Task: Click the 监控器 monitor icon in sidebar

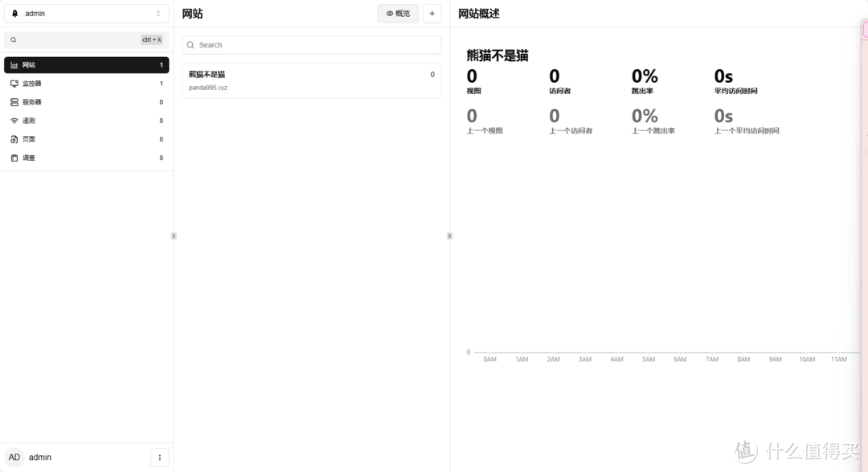Action: pos(14,83)
